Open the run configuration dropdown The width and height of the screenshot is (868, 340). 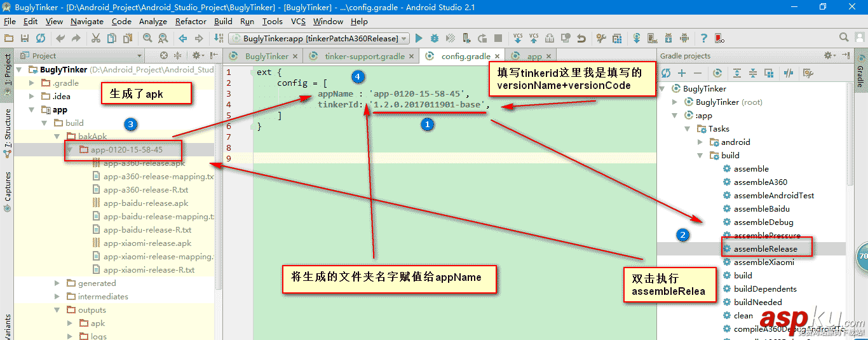tap(319, 39)
